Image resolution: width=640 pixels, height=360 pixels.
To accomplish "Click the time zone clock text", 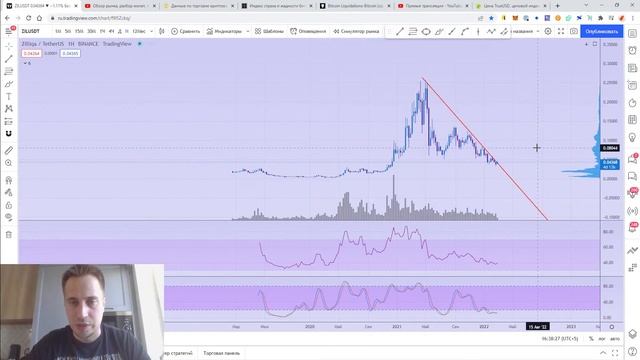I will (x=560, y=339).
